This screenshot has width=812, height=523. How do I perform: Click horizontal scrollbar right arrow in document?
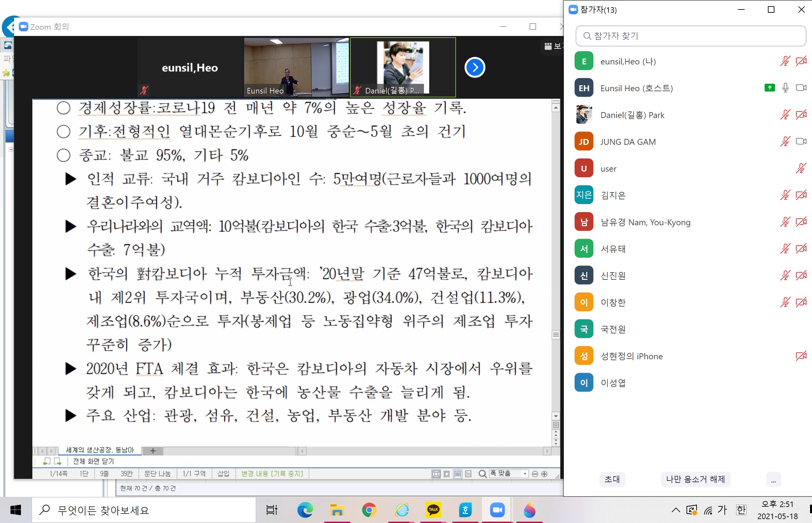coord(547,451)
